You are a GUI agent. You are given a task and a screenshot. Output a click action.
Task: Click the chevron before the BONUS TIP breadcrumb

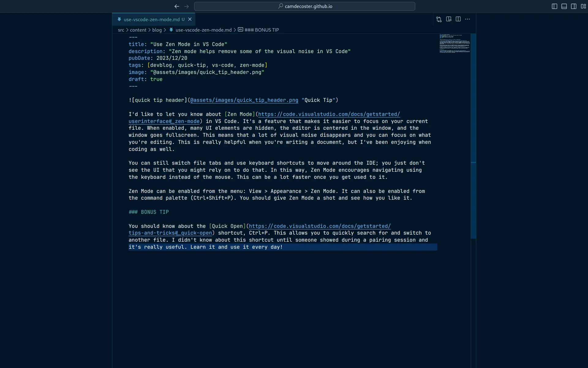click(235, 30)
